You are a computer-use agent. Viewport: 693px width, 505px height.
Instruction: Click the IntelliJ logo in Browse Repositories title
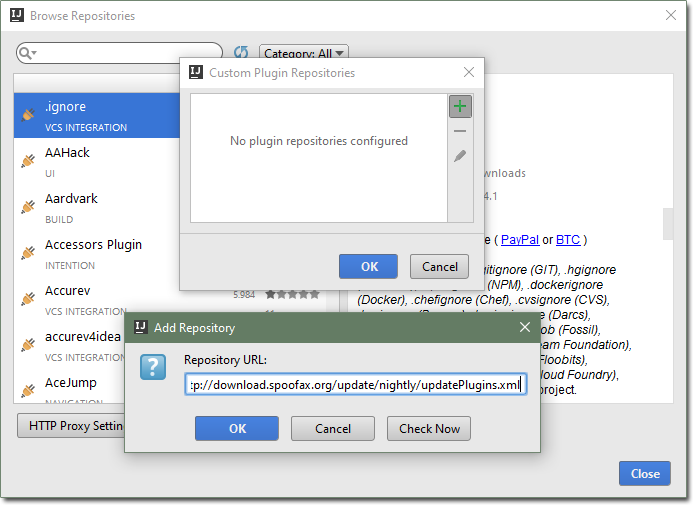pyautogui.click(x=17, y=15)
